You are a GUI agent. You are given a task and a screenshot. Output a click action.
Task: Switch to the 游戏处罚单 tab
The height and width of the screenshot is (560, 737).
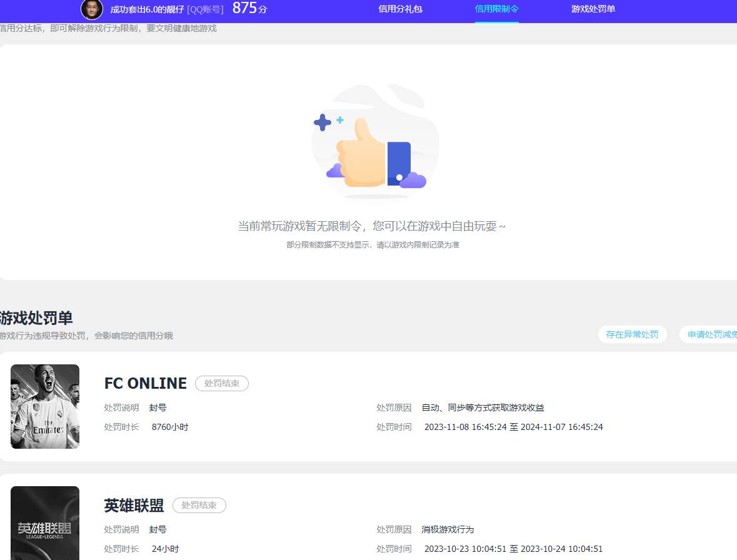pos(592,9)
